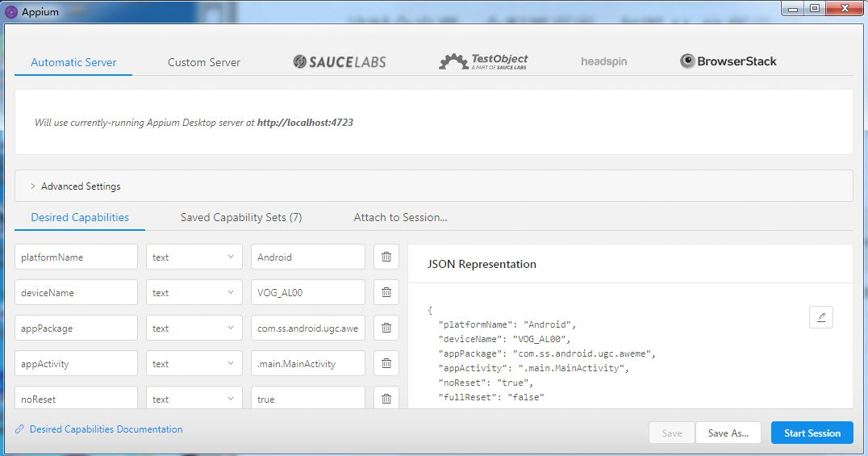Click the JSON Representation heading
Image resolution: width=868 pixels, height=456 pixels.
(482, 264)
